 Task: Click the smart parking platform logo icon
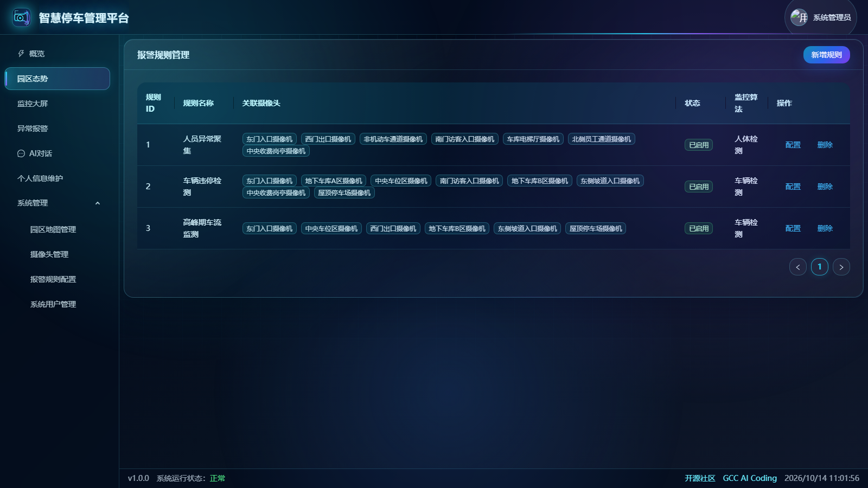click(22, 17)
